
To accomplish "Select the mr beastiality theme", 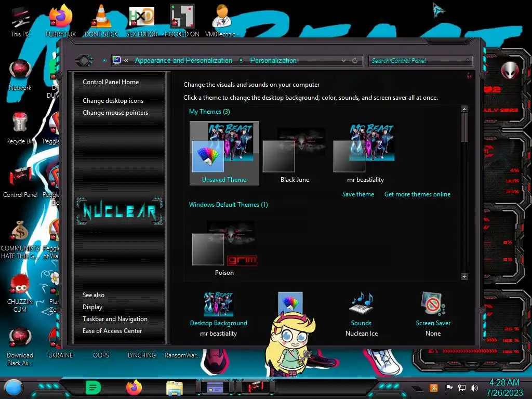I will (365, 153).
